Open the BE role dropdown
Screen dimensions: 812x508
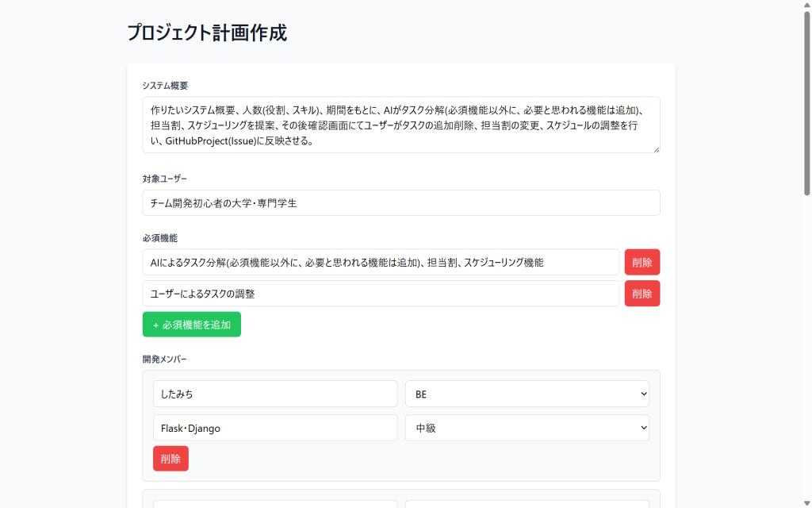(527, 394)
